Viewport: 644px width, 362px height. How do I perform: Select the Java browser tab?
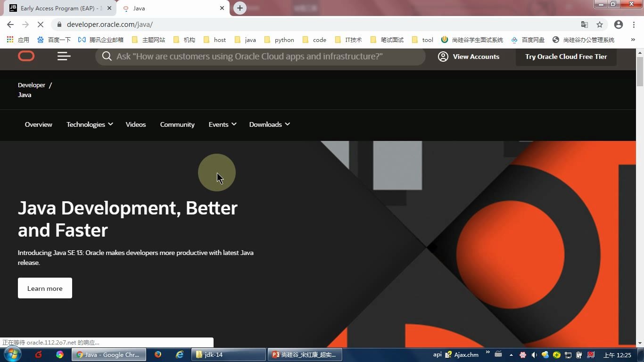(172, 8)
